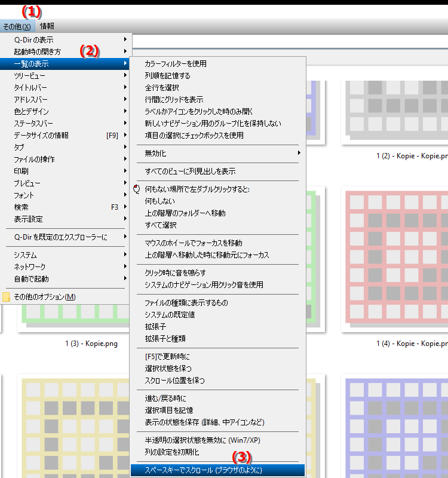This screenshot has height=478, width=448.
Task: Toggle 行間にグリッドを表示 option
Action: [217, 99]
